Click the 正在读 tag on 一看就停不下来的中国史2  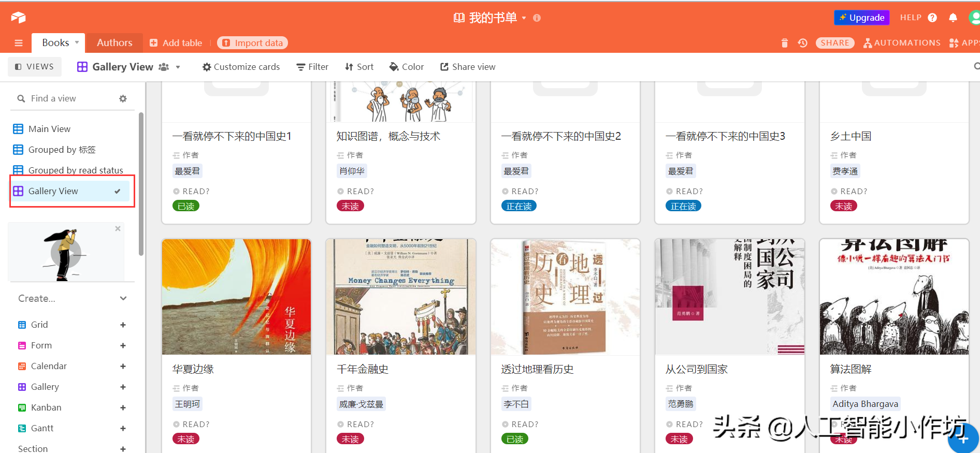pyautogui.click(x=519, y=206)
